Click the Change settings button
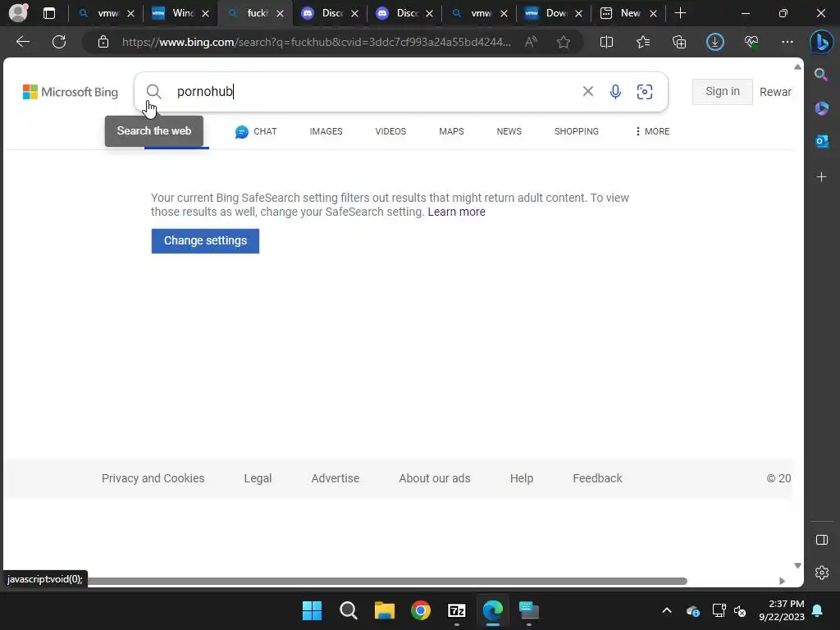 click(205, 241)
